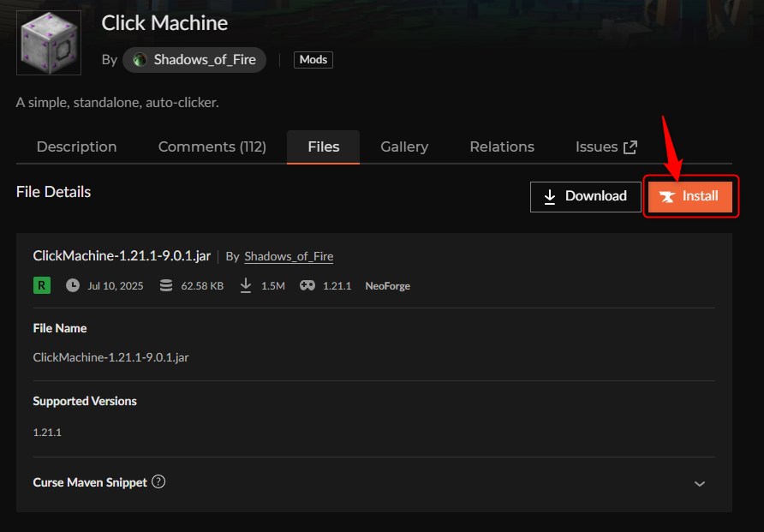Expand the Curse Maven Snippet section
This screenshot has width=764, height=532.
pos(700,483)
